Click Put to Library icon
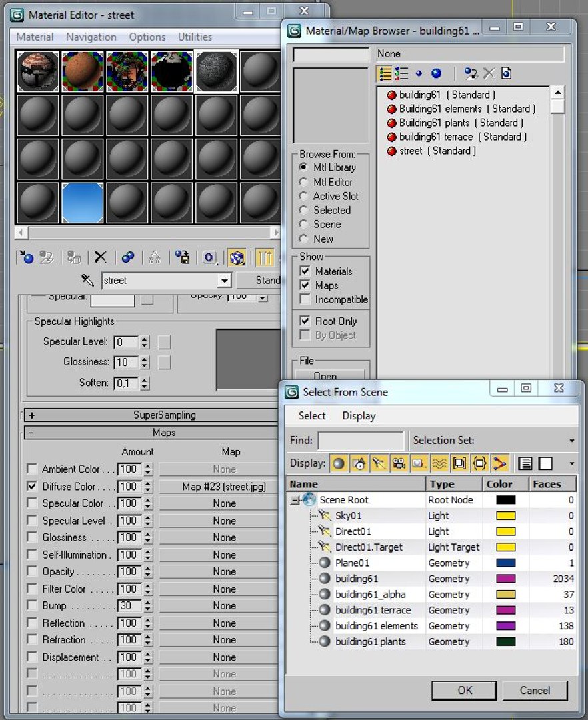 tap(182, 257)
